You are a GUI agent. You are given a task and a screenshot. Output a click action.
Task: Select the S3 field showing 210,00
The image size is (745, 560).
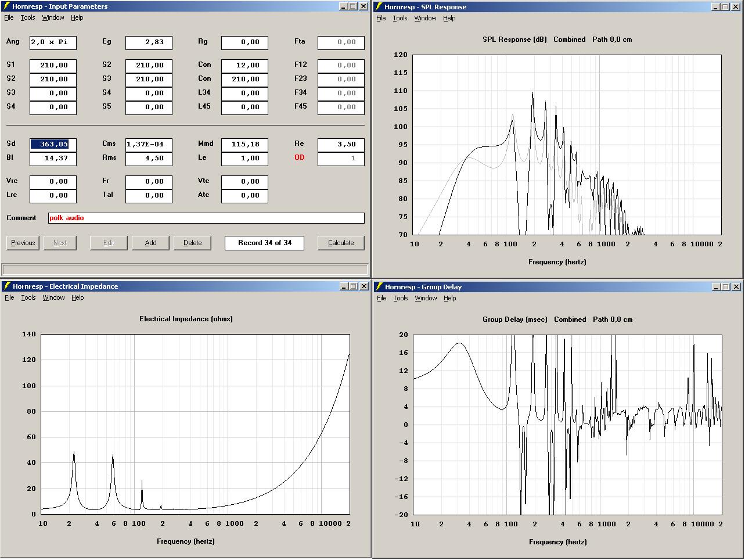tap(149, 80)
